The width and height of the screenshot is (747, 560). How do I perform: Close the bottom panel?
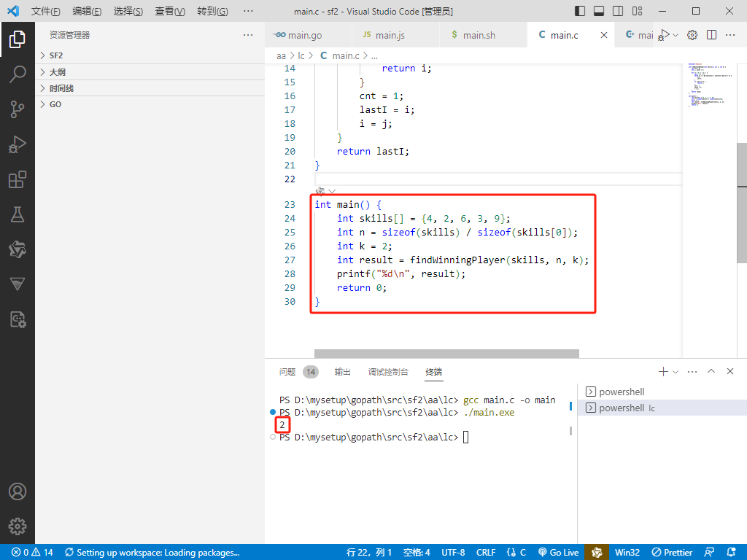pyautogui.click(x=730, y=371)
